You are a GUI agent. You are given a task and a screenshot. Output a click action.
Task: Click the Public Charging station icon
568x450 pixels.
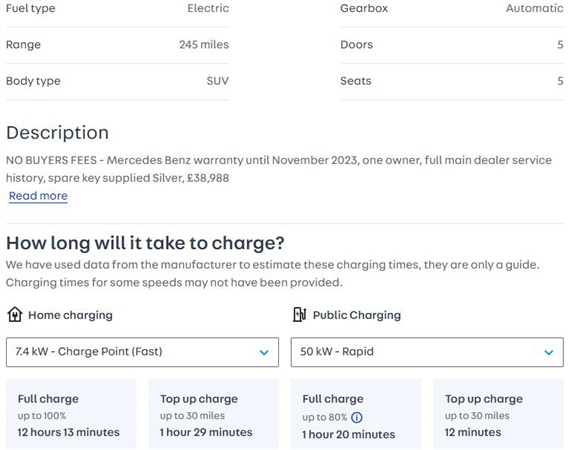click(300, 314)
